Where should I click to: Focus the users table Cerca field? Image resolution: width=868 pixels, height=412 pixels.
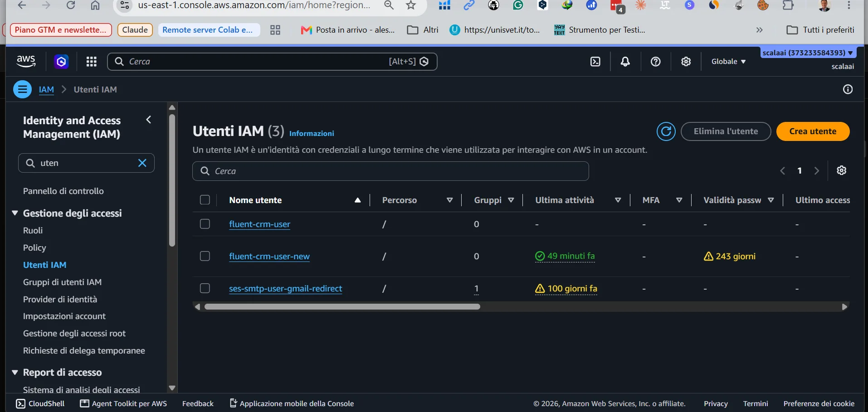[390, 171]
